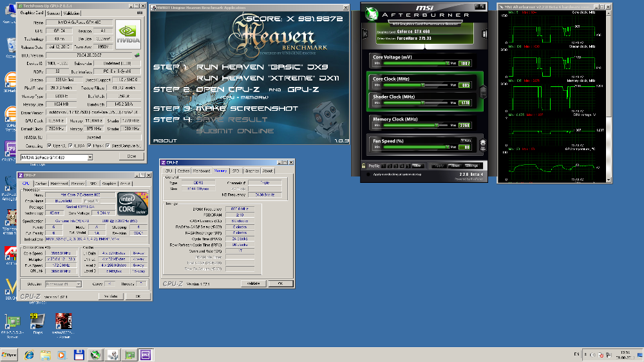Click the Reset button in Afterburner

click(455, 166)
